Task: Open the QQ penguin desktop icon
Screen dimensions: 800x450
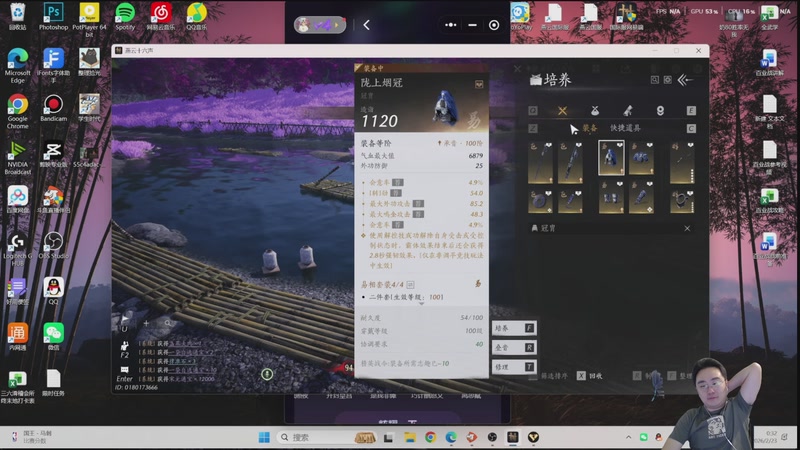Action: 53,291
